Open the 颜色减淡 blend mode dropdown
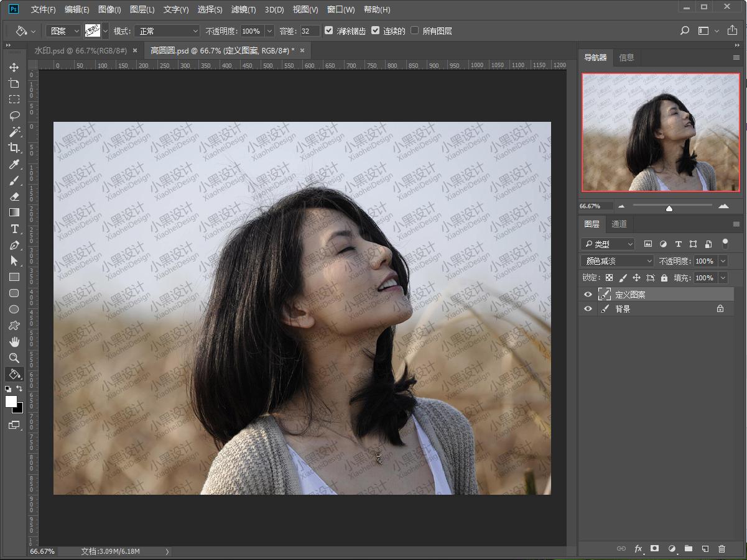The width and height of the screenshot is (747, 560). [617, 261]
